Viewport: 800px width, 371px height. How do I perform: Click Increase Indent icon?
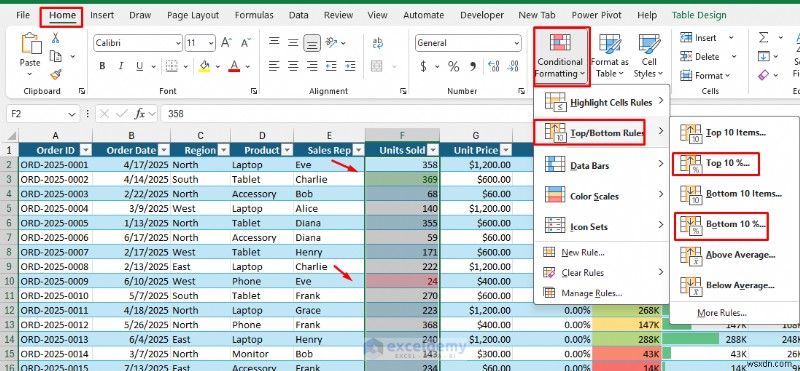point(349,66)
